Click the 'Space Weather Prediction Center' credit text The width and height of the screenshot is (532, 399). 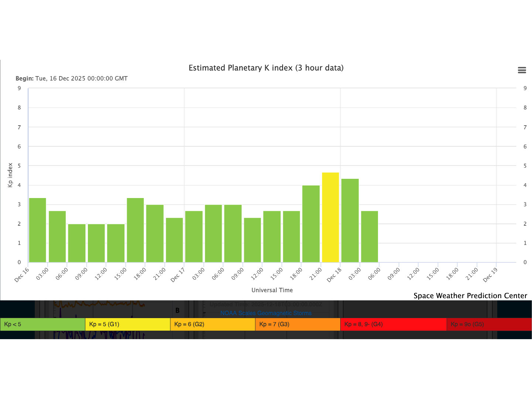pos(470,296)
